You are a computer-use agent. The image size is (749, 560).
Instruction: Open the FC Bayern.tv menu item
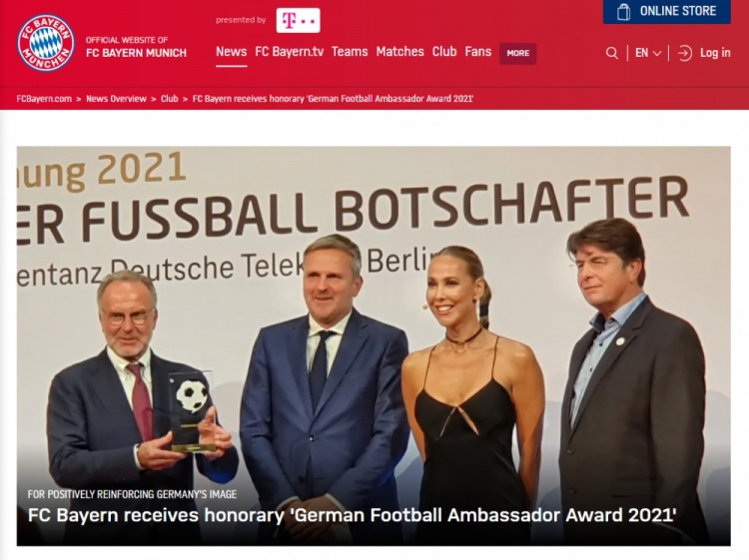(289, 52)
